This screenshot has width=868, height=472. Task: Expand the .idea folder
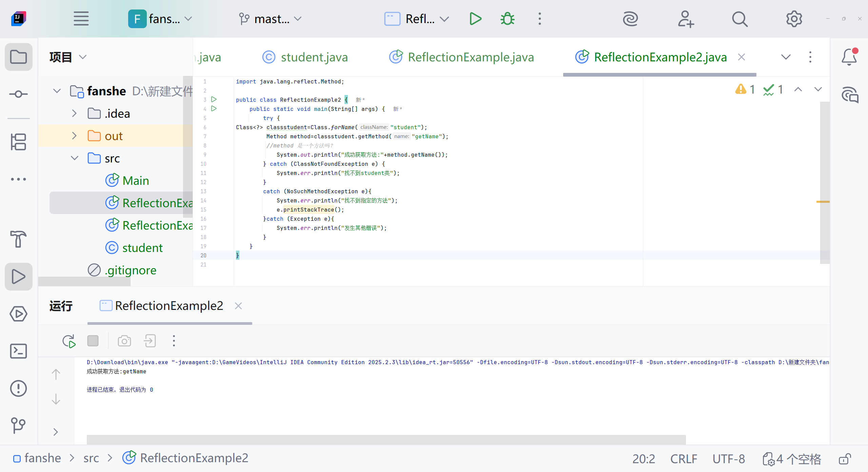point(74,114)
